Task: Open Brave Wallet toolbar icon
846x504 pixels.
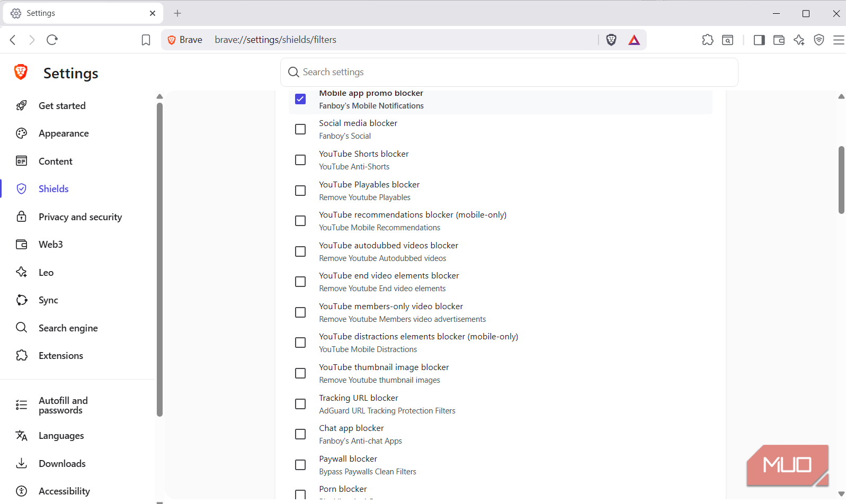Action: tap(779, 40)
